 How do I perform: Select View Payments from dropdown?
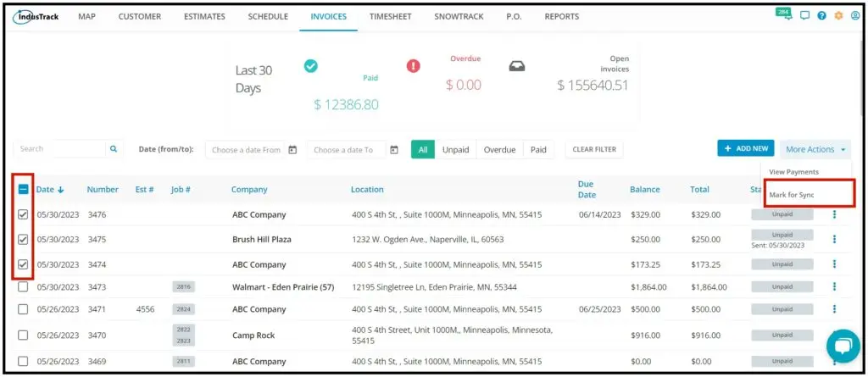pyautogui.click(x=793, y=172)
